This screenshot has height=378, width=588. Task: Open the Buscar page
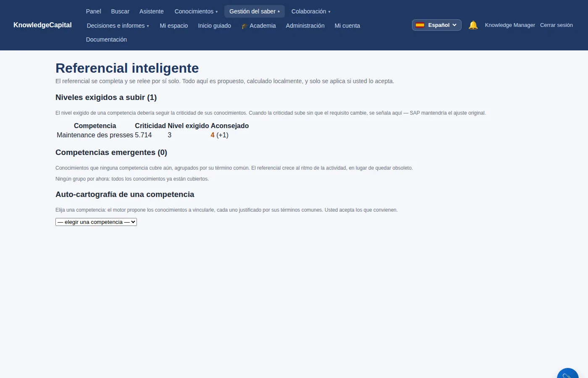click(x=120, y=11)
